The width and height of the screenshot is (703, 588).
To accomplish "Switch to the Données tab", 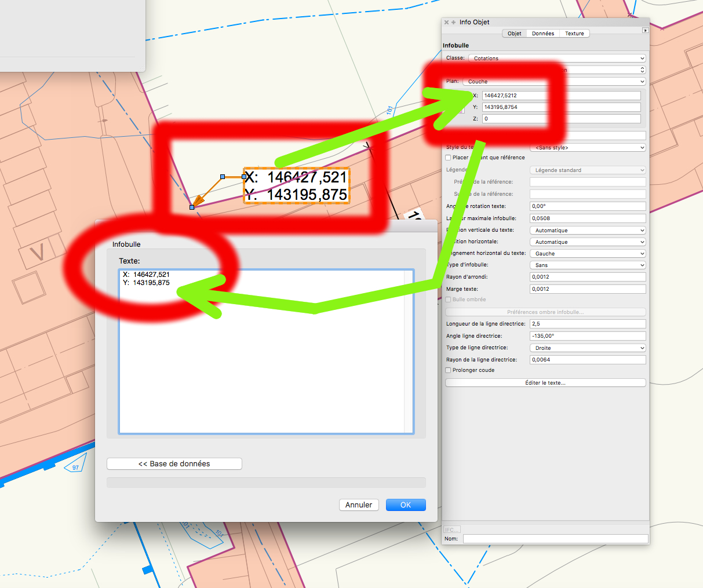I will click(543, 34).
